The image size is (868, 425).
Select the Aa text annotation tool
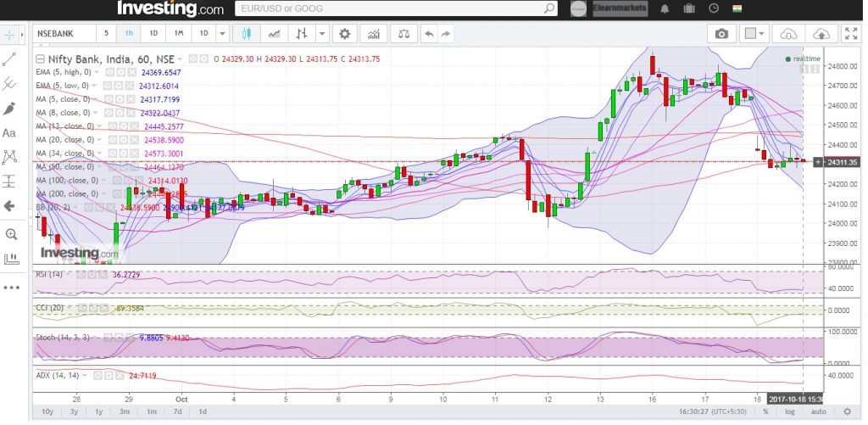click(x=9, y=133)
